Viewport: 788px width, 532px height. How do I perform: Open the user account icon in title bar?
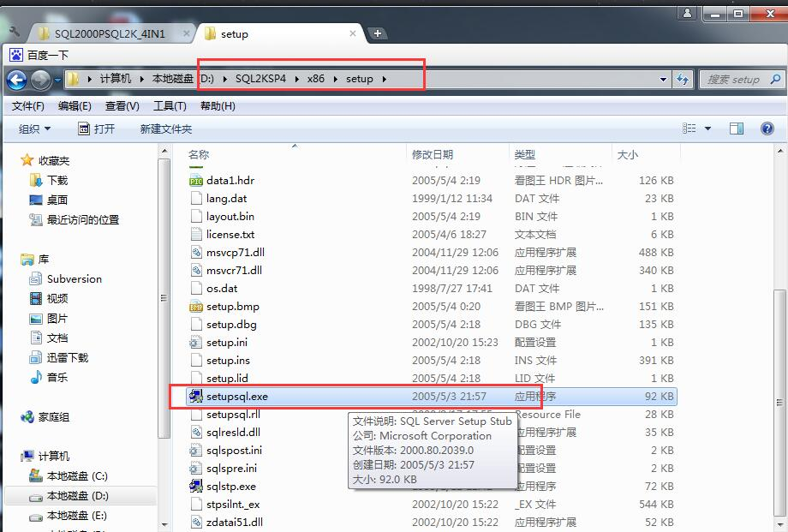(687, 14)
